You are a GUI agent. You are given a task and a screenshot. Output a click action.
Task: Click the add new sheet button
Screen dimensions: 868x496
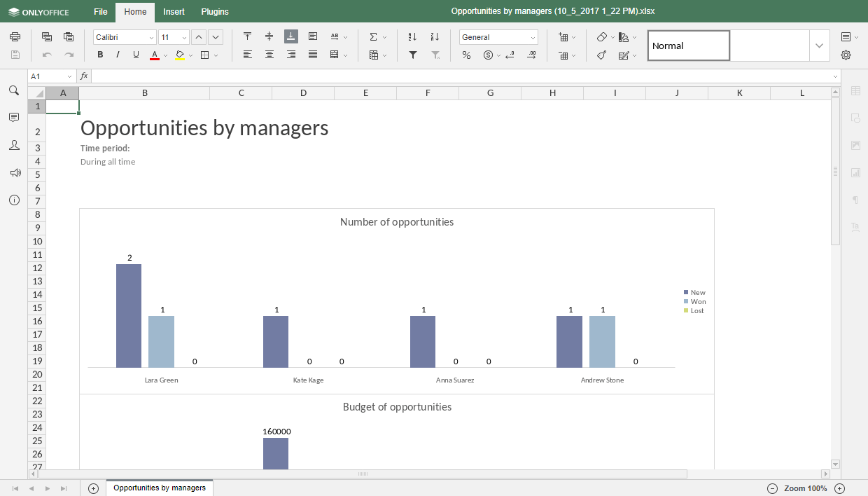tap(92, 488)
